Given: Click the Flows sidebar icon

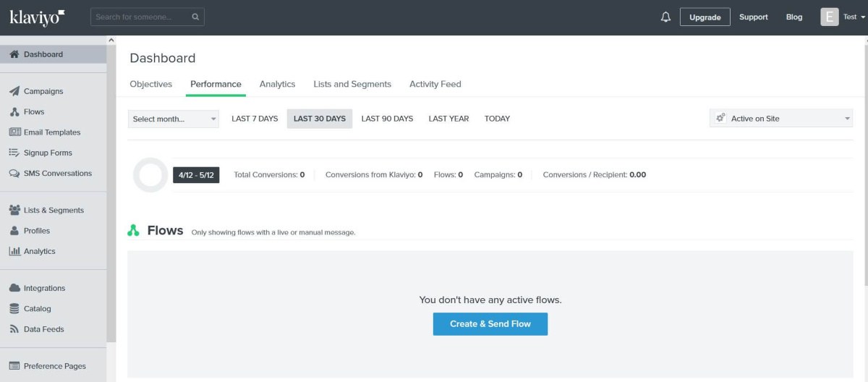Looking at the screenshot, I should pos(14,111).
